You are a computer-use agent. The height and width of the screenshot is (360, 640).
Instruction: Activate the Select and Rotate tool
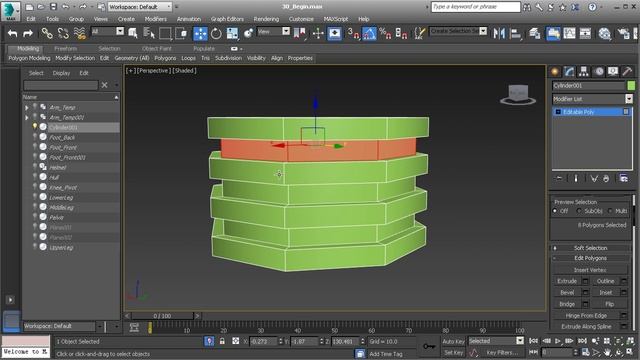(216, 33)
